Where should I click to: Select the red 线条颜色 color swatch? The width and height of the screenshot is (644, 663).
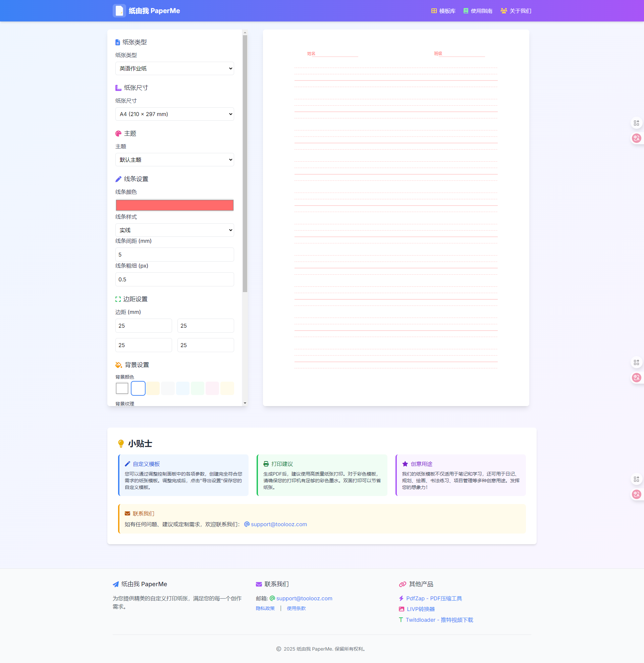(x=174, y=205)
